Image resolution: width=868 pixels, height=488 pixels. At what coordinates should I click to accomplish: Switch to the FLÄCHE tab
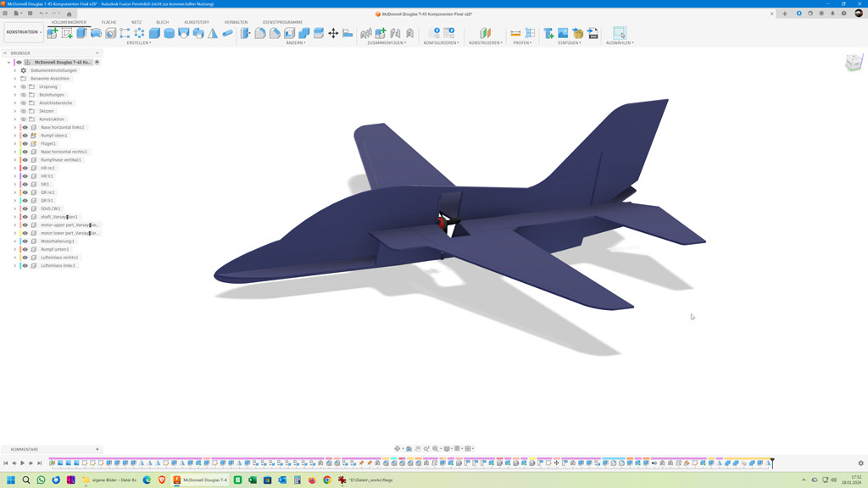[108, 22]
